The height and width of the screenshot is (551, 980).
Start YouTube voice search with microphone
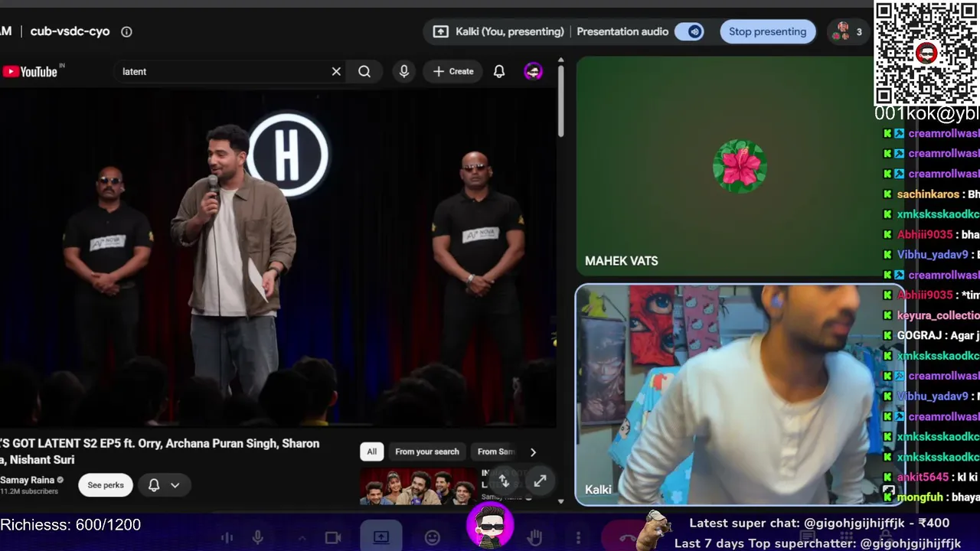[x=404, y=71]
